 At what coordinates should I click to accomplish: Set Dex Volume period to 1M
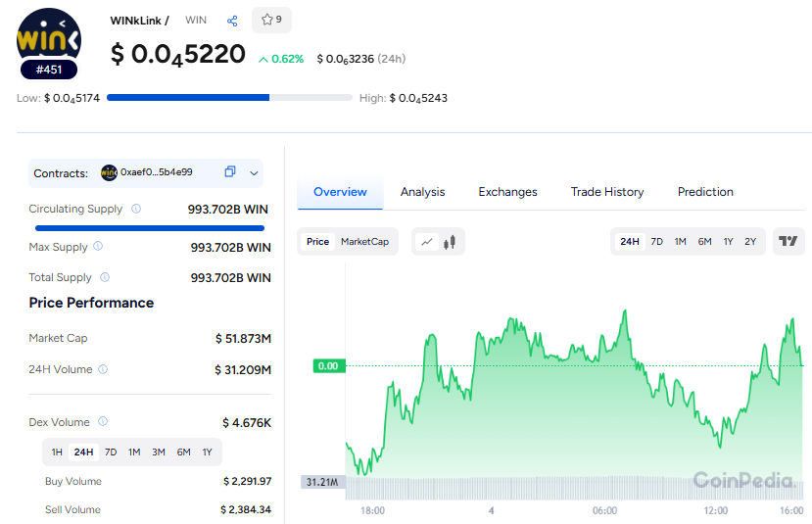tap(134, 453)
